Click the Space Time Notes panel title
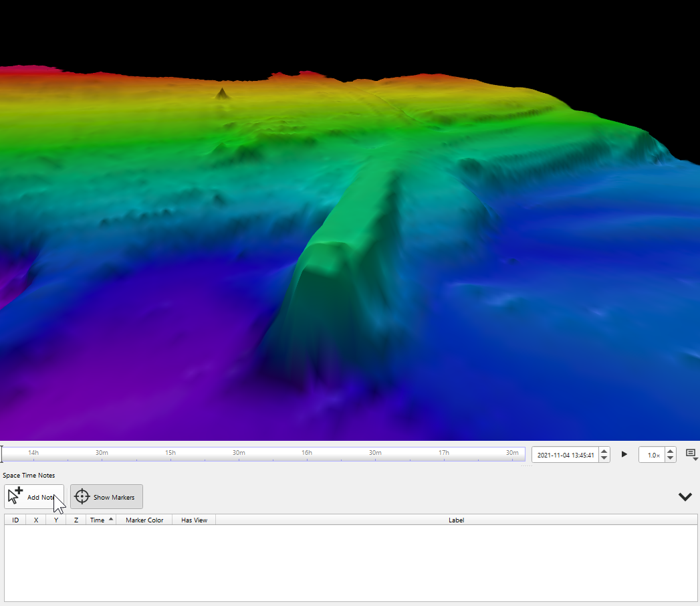This screenshot has height=606, width=700. [29, 475]
